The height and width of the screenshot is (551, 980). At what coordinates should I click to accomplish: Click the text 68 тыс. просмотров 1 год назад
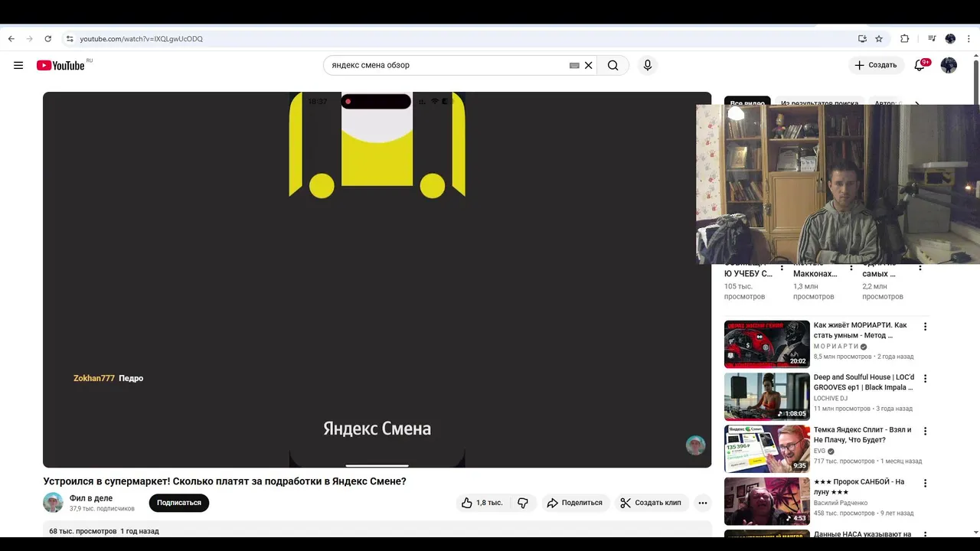pyautogui.click(x=104, y=531)
